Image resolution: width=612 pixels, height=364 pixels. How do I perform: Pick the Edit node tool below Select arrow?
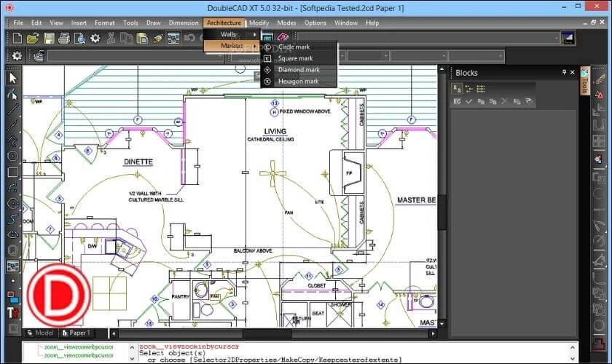tap(13, 94)
